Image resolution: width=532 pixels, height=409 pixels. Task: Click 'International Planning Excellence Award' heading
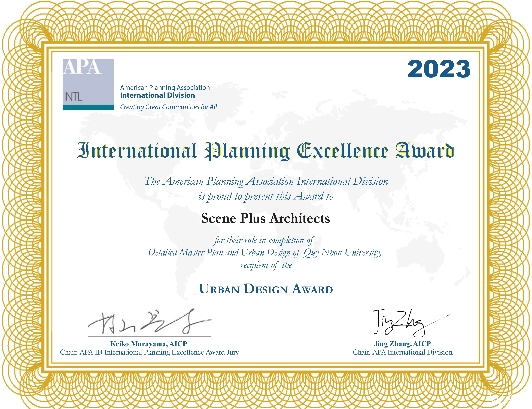(266, 151)
